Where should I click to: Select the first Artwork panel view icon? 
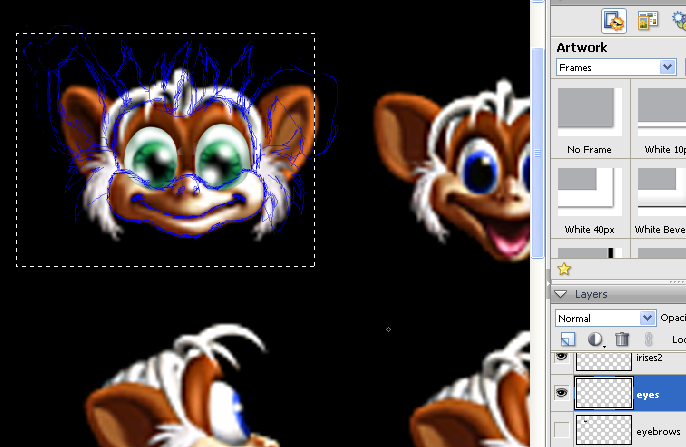click(x=614, y=21)
